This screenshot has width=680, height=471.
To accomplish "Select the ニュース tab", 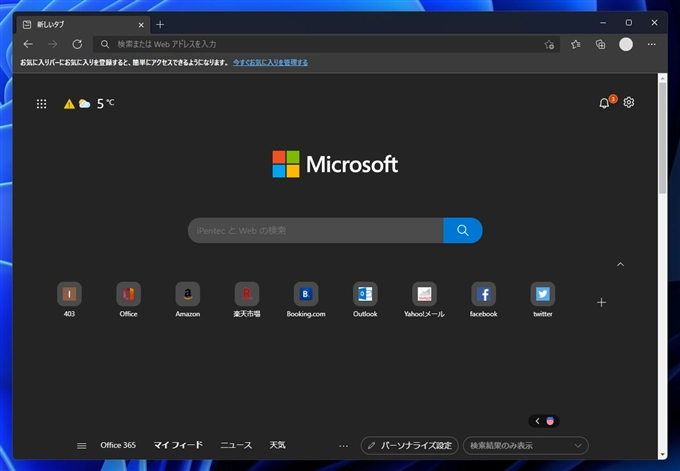I will [236, 445].
